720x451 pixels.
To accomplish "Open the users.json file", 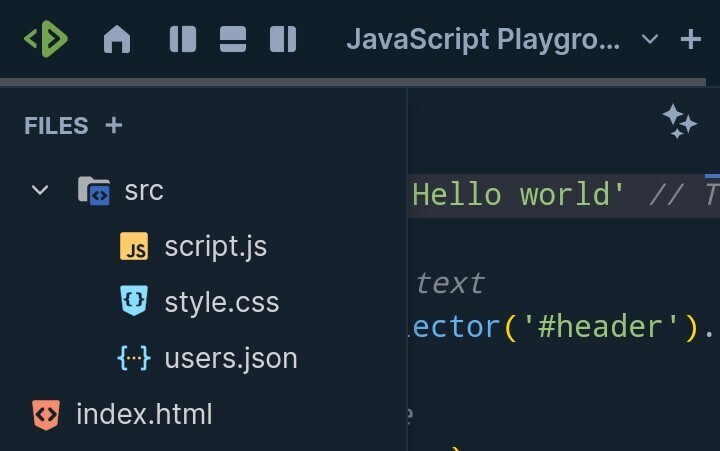I will [x=231, y=359].
